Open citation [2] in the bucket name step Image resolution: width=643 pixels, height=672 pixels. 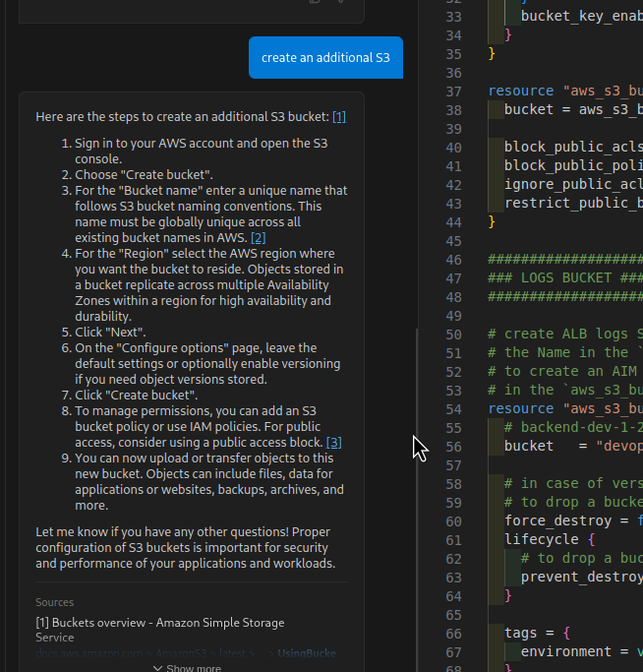click(x=259, y=238)
